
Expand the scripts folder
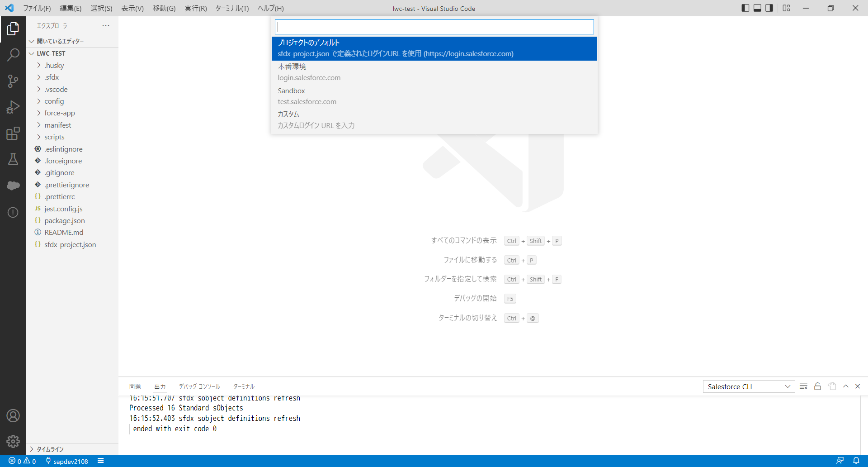click(72, 137)
